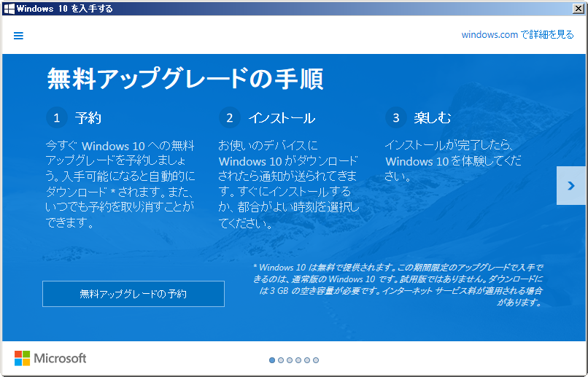588x377 pixels.
Task: Select the sixth page indicator dot
Action: tap(316, 360)
